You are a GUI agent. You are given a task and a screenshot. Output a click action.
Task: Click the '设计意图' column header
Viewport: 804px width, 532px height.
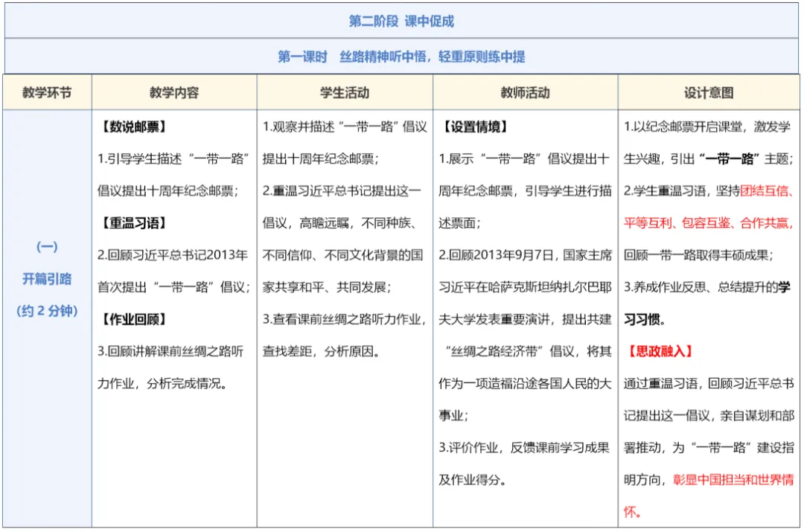click(709, 93)
